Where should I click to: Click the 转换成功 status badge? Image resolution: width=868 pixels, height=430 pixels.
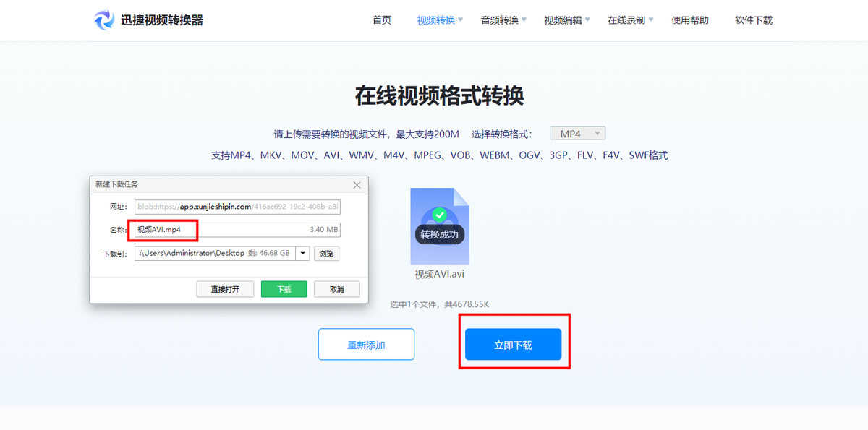[439, 234]
